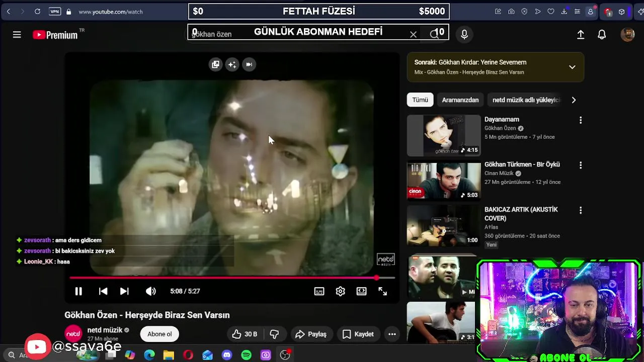Open options menu for 'Dayanamam' video
Image resolution: width=644 pixels, height=362 pixels.
pyautogui.click(x=581, y=120)
